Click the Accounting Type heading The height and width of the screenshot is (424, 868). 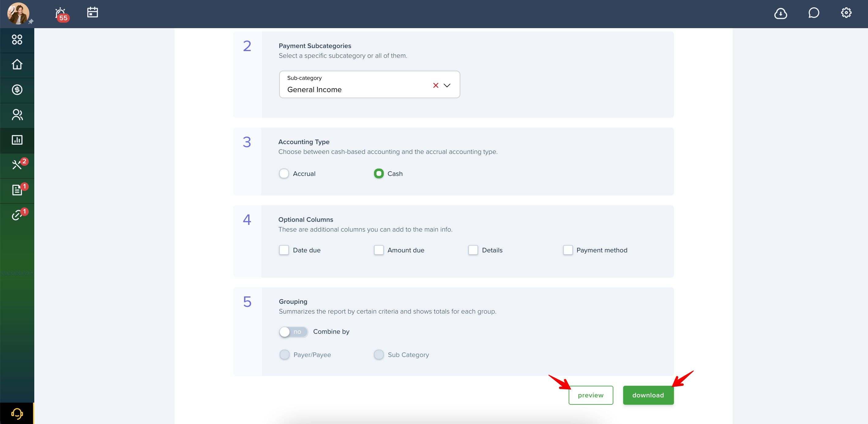304,142
